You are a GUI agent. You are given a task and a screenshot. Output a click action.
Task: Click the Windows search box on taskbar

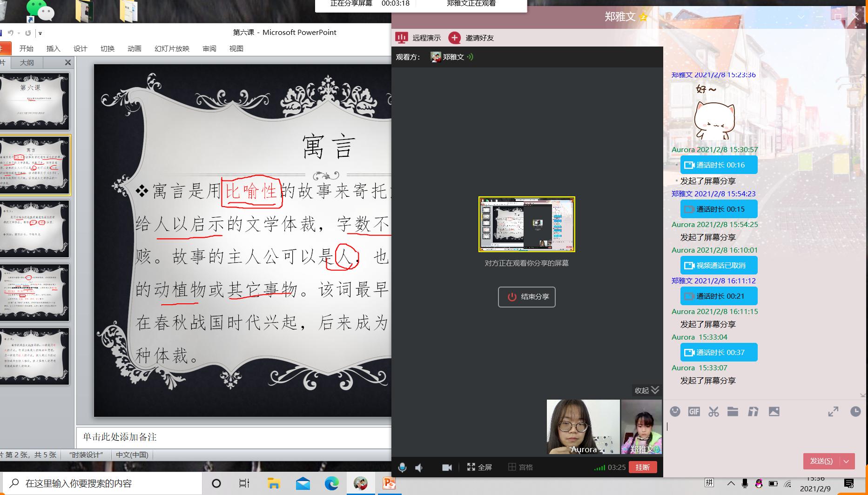click(102, 483)
